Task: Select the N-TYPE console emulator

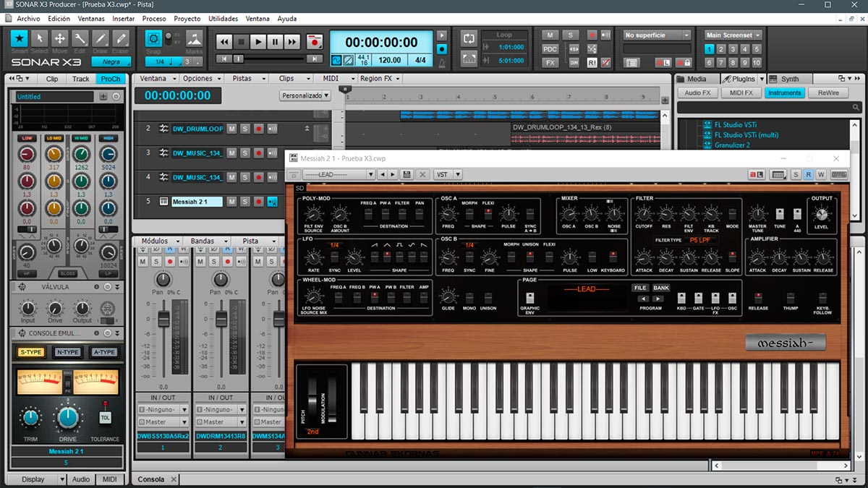Action: tap(67, 352)
